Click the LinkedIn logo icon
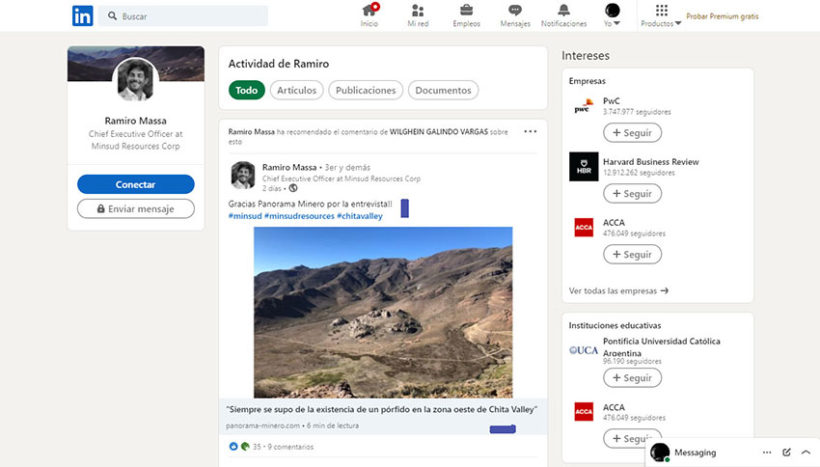820x467 pixels. click(82, 16)
